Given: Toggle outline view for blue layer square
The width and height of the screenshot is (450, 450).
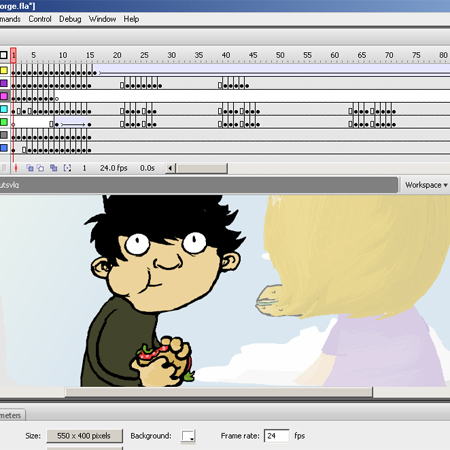Looking at the screenshot, I should (4, 148).
